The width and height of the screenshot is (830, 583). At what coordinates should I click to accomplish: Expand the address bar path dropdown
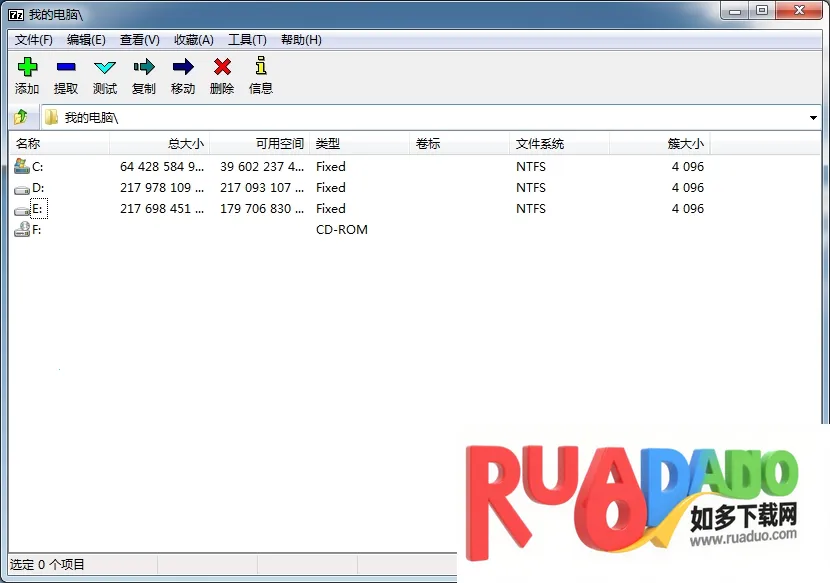click(812, 118)
